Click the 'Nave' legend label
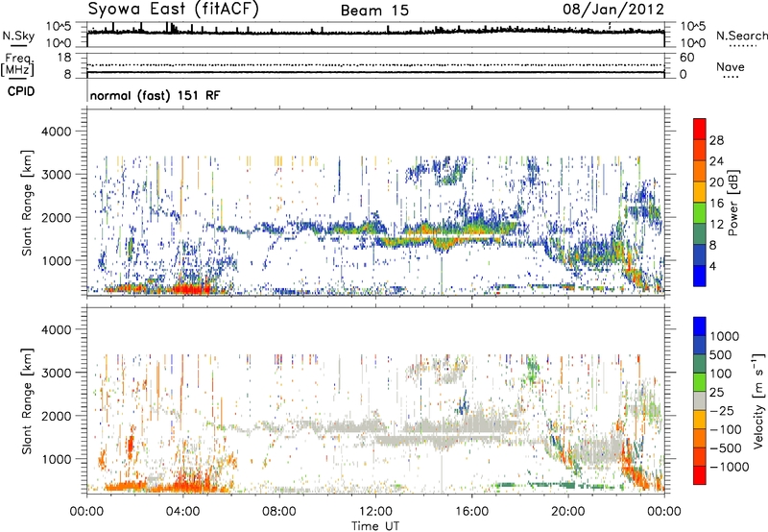Screen dimensions: 768x532 tap(731, 66)
